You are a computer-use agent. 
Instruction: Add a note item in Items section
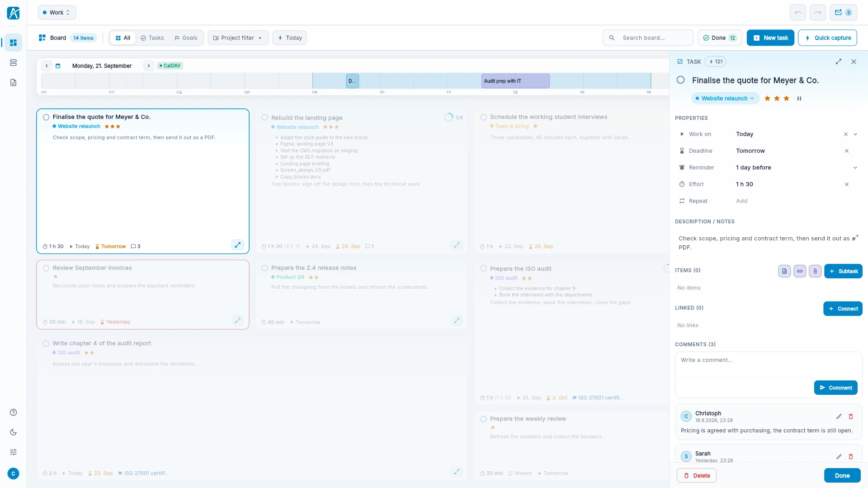coord(784,271)
